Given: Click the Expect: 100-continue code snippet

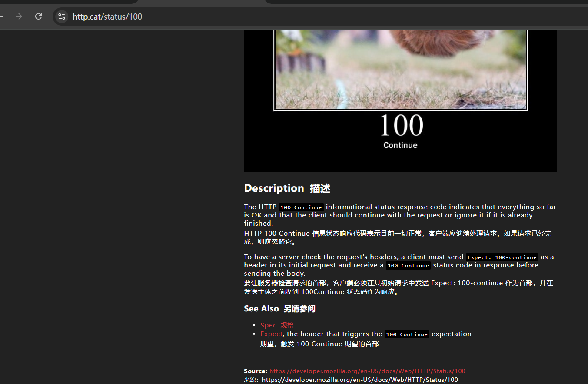Looking at the screenshot, I should tap(502, 257).
